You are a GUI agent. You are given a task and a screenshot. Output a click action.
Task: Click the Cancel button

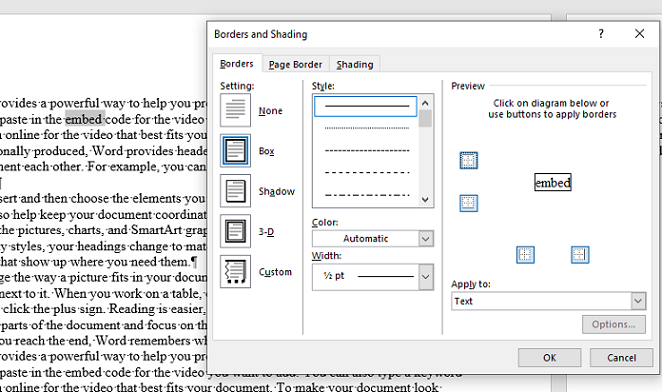click(x=621, y=358)
